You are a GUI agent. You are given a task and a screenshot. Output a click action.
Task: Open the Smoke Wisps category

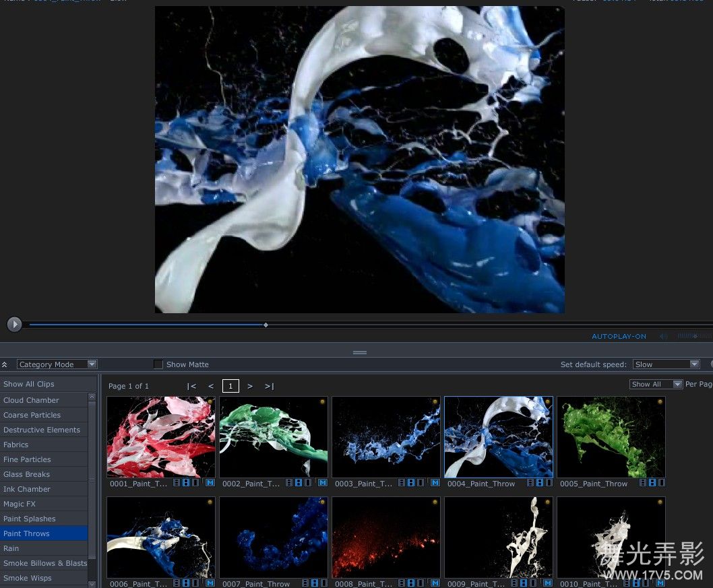tap(44, 578)
